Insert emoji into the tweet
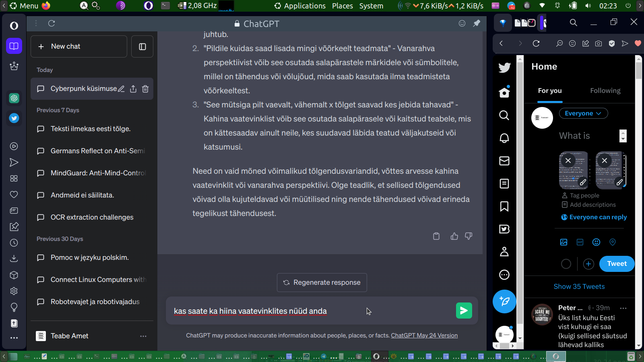 [x=597, y=242]
